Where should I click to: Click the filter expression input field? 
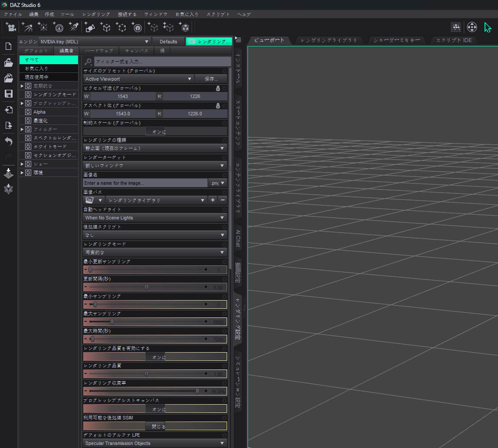[163, 62]
